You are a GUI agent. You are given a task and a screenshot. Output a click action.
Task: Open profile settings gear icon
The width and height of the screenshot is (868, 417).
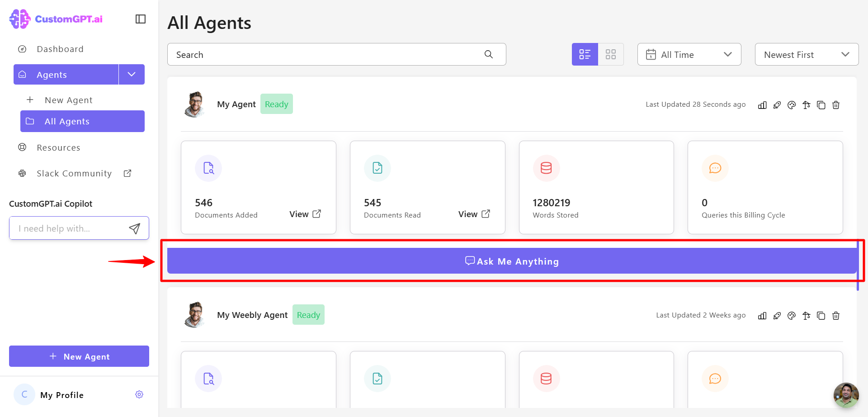pyautogui.click(x=139, y=394)
